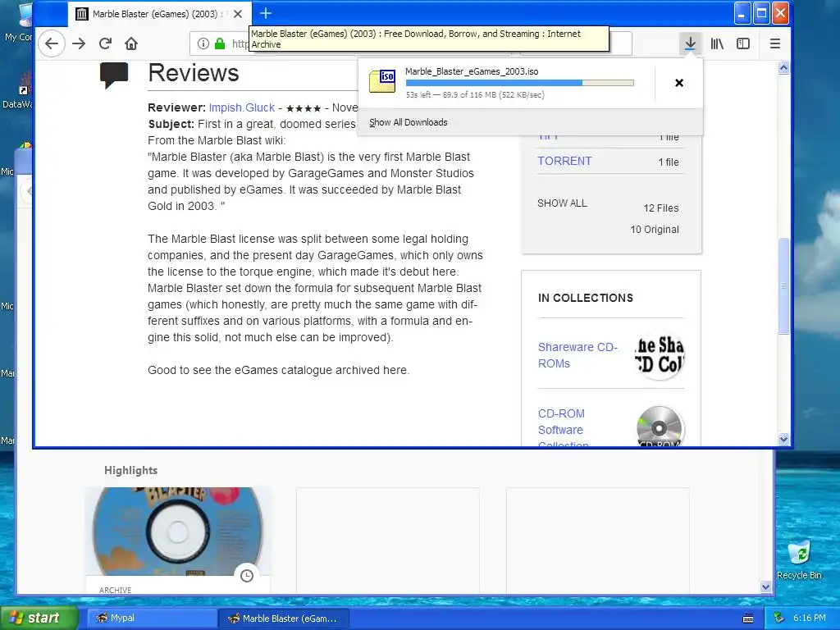Click the ISO file icon in downloads
Screen dimensions: 840x630
382,81
